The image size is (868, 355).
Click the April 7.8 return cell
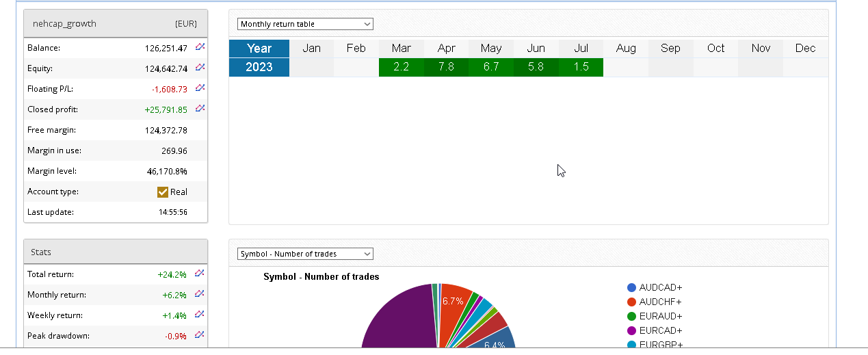click(446, 67)
